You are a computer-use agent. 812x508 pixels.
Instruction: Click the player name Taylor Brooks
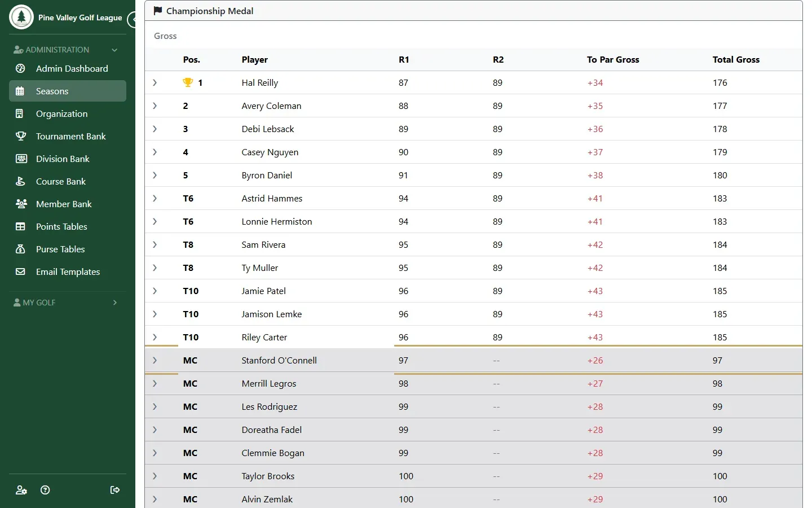coord(268,476)
